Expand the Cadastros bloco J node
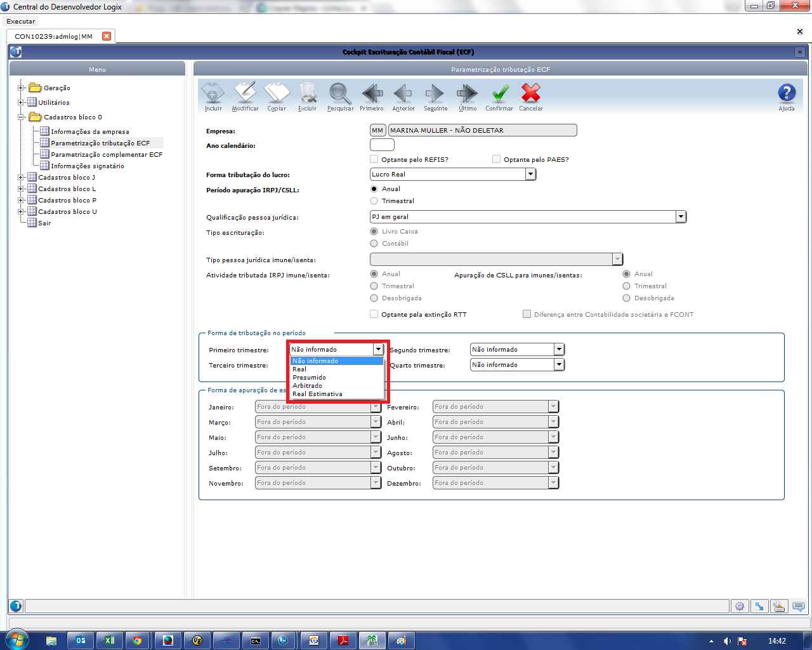Viewport: 812px width, 650px height. [x=21, y=178]
